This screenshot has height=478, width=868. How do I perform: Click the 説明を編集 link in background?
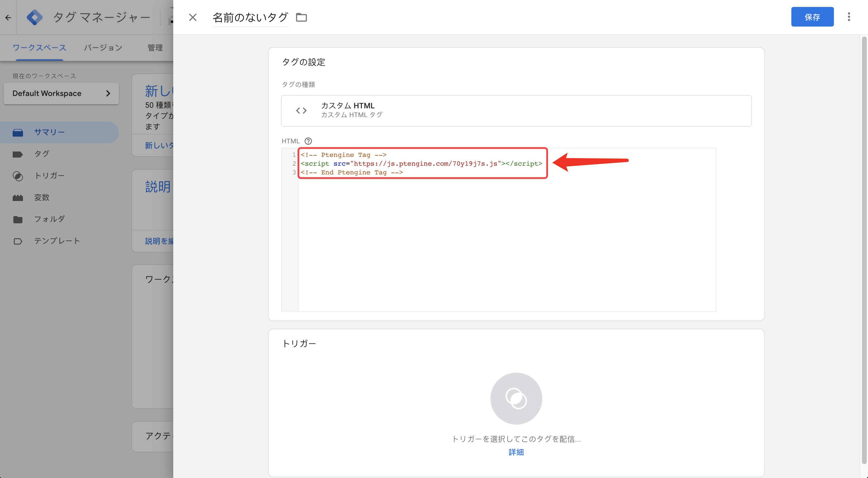(x=159, y=241)
